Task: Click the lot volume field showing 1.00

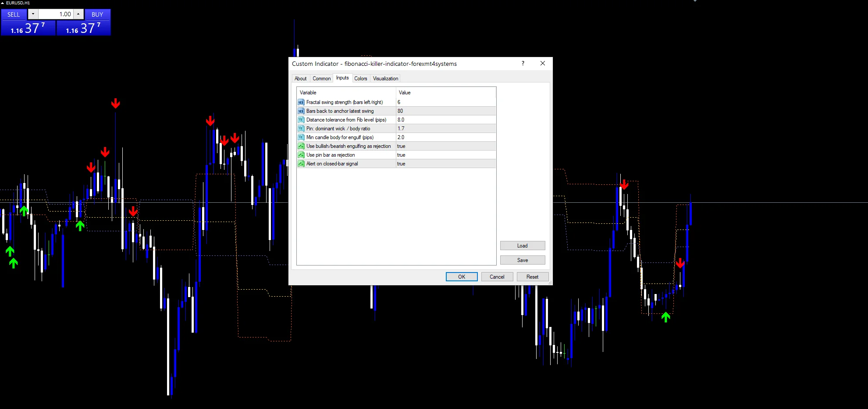Action: pos(56,14)
